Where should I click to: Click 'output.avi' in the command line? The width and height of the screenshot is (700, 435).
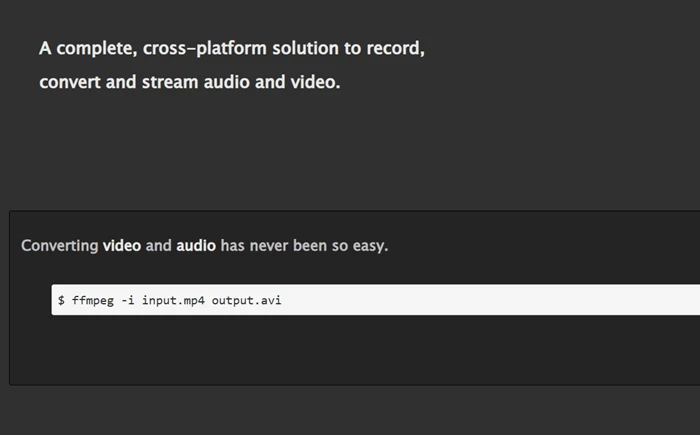(246, 300)
